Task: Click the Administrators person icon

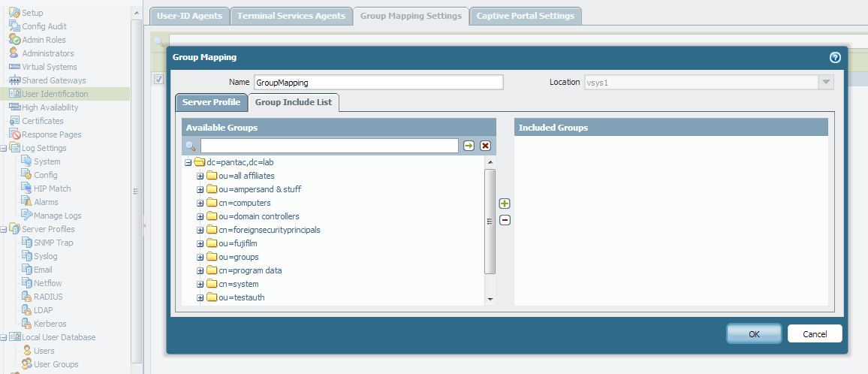Action: [x=14, y=53]
